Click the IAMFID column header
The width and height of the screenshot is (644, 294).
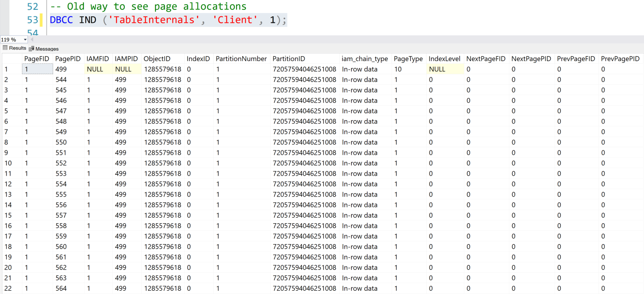pos(98,59)
